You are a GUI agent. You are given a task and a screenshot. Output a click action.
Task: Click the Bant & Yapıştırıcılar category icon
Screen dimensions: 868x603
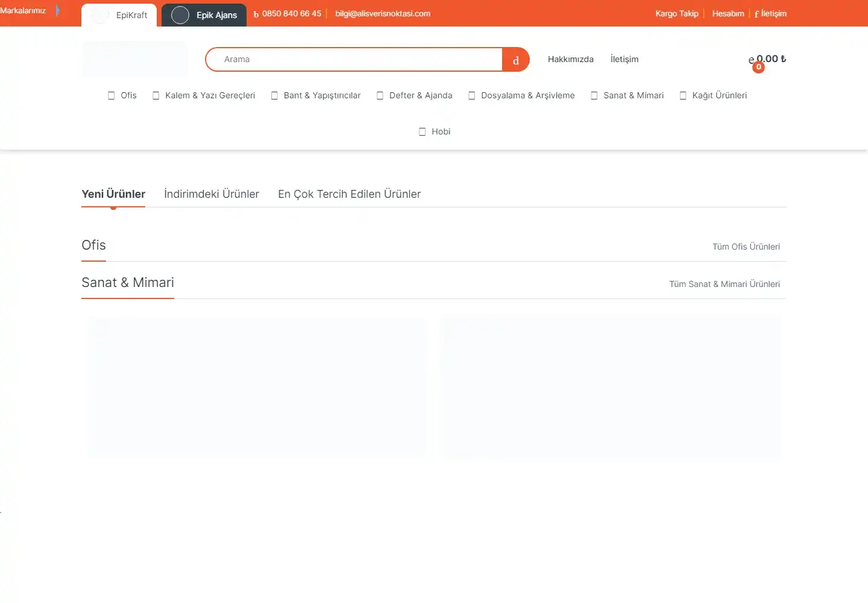click(x=275, y=95)
